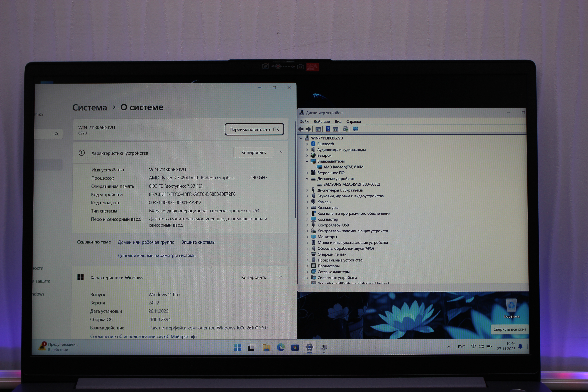This screenshot has width=588, height=392.
Task: Select the AMD Radeon(TM) 610M device
Action: coord(343,167)
